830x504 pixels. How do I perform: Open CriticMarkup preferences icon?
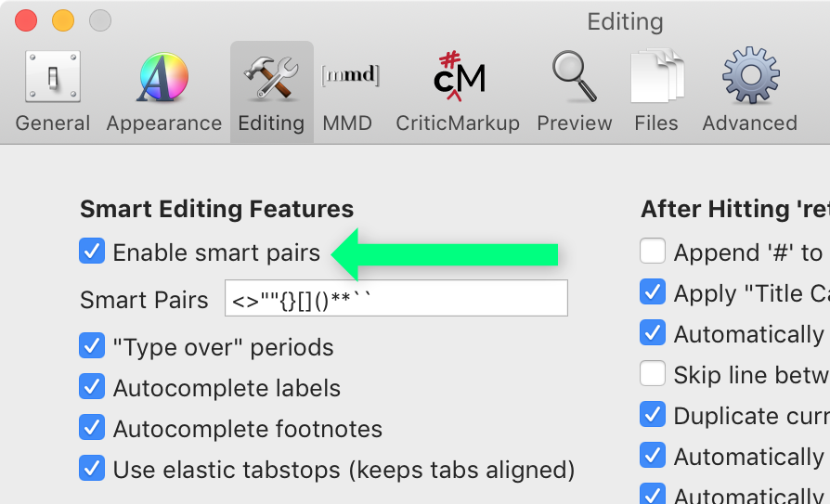[x=459, y=76]
